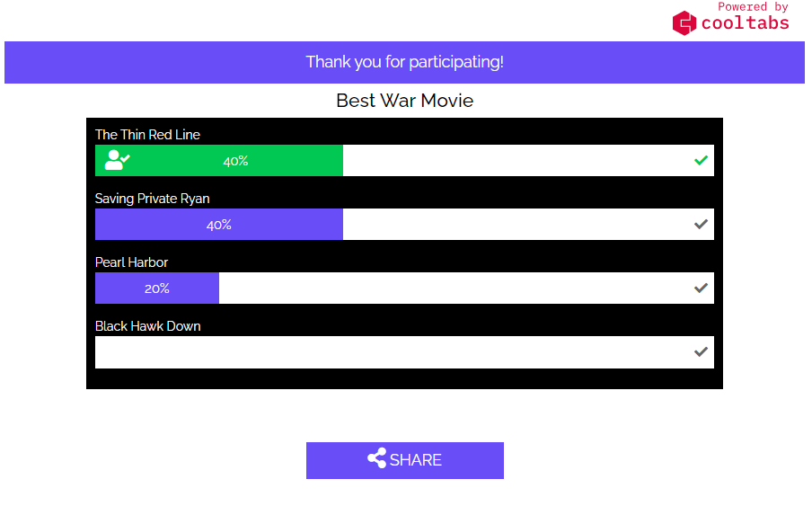Click the share icon on the Share button
Image resolution: width=812 pixels, height=506 pixels.
tap(377, 458)
